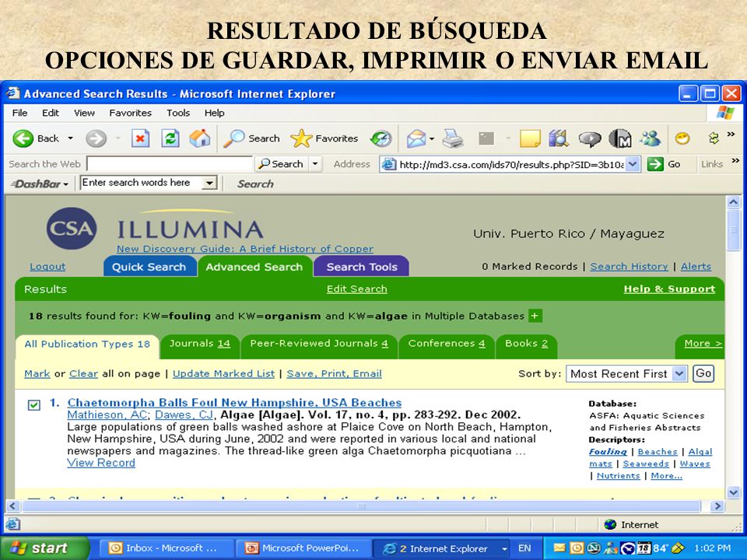The height and width of the screenshot is (560, 747).
Task: Click the address bar URL field
Action: coord(510,164)
